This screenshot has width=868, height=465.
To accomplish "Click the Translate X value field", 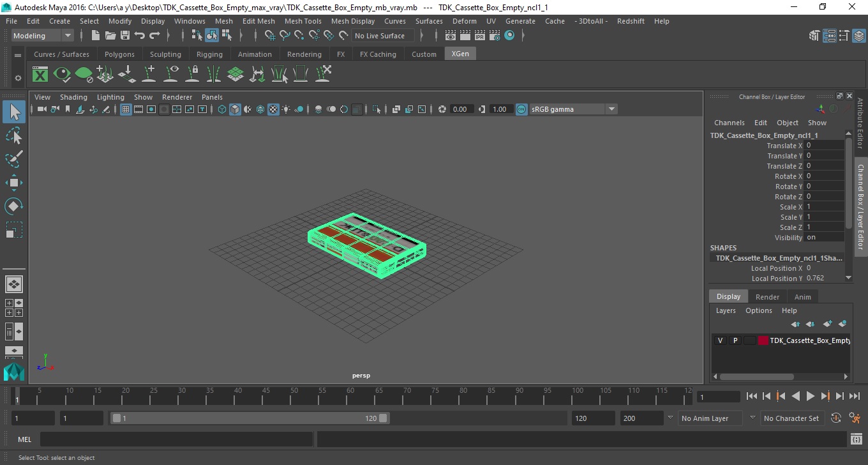I will click(824, 146).
